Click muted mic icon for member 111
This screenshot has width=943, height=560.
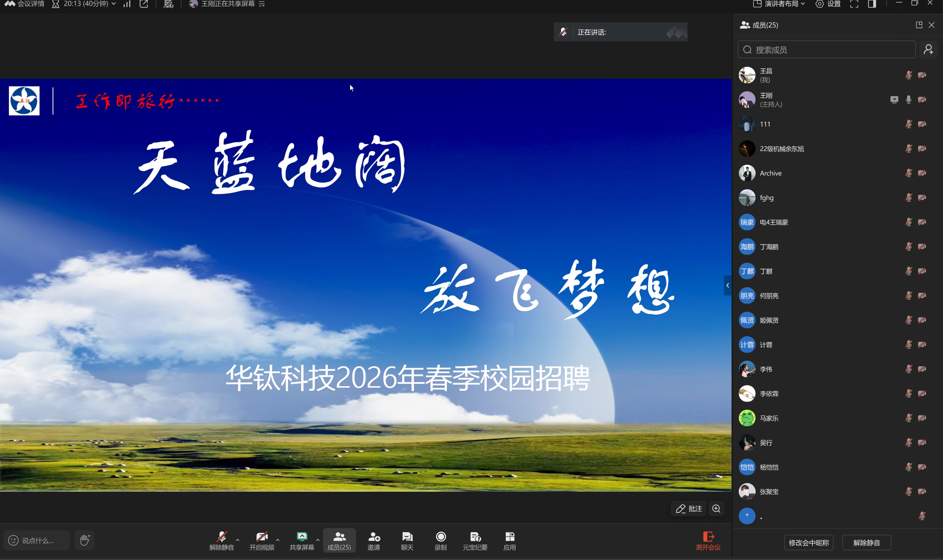click(x=908, y=124)
